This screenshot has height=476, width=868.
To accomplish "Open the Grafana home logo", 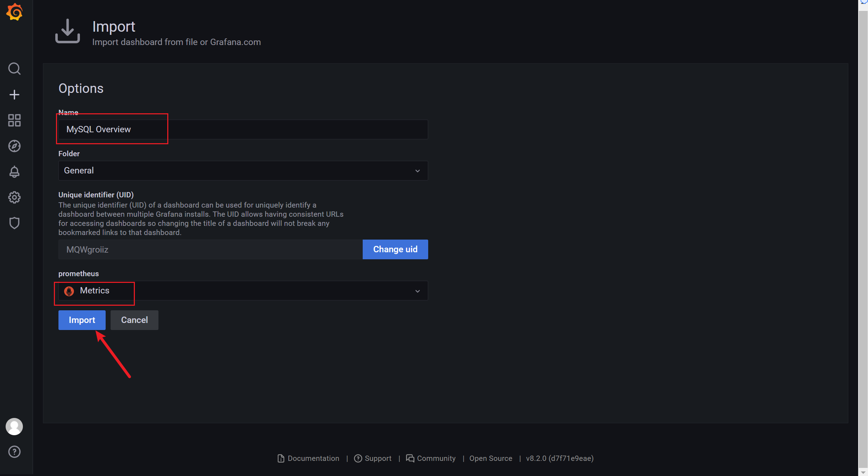I will click(14, 12).
